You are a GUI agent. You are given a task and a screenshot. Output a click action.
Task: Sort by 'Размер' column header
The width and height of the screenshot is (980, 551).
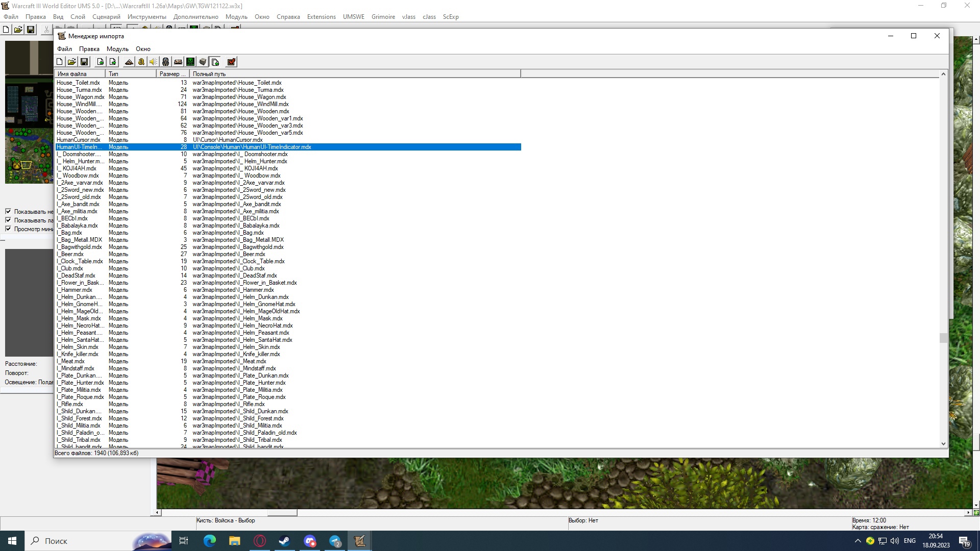pyautogui.click(x=173, y=74)
